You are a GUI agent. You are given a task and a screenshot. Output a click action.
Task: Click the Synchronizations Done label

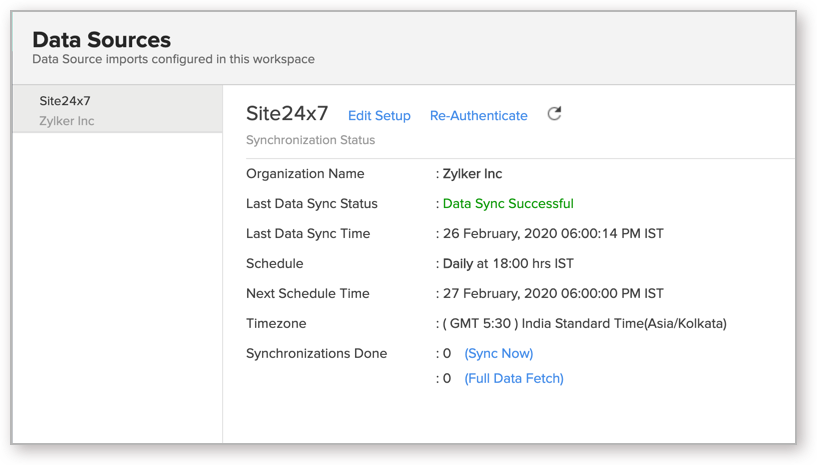click(x=316, y=353)
